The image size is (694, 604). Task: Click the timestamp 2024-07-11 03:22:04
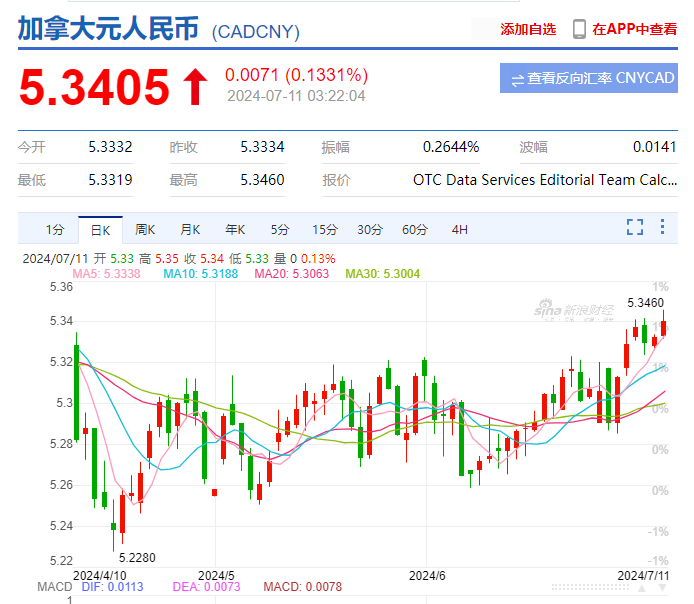(x=296, y=96)
